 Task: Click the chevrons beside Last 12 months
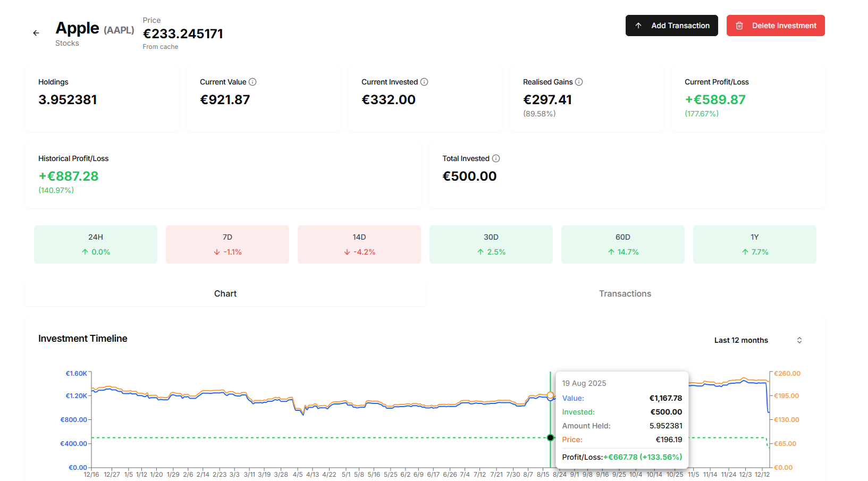coord(799,340)
